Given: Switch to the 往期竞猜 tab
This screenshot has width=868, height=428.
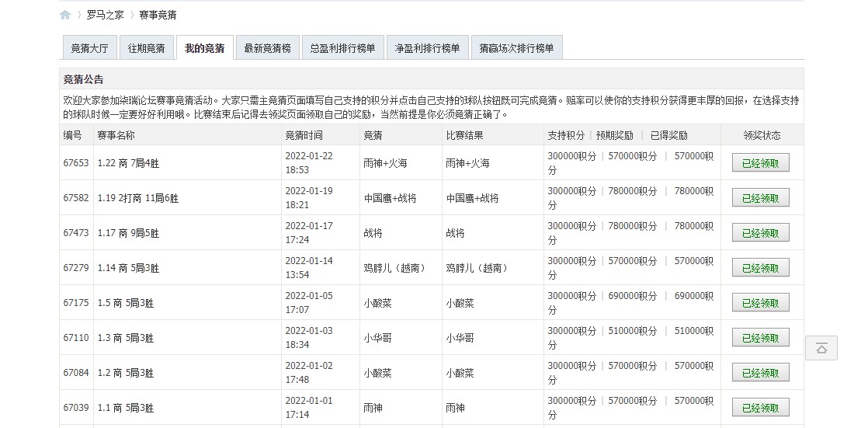Looking at the screenshot, I should [x=146, y=48].
